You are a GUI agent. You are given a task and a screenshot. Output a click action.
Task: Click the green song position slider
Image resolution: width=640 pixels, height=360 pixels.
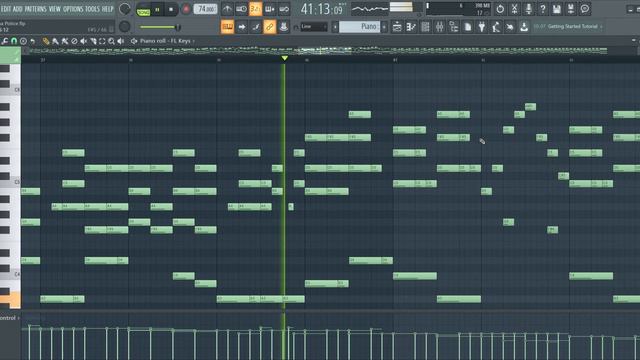click(159, 27)
